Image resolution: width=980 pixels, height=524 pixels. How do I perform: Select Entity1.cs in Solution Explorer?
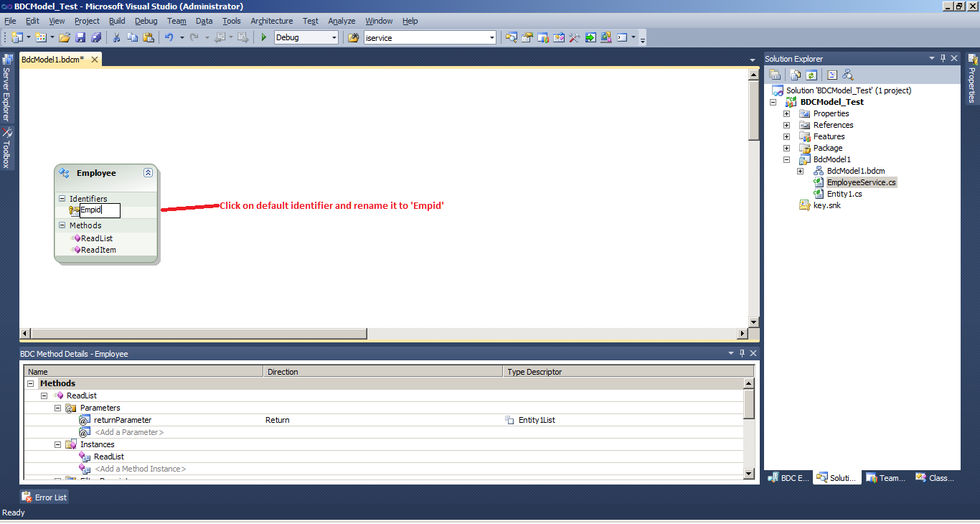(x=844, y=194)
